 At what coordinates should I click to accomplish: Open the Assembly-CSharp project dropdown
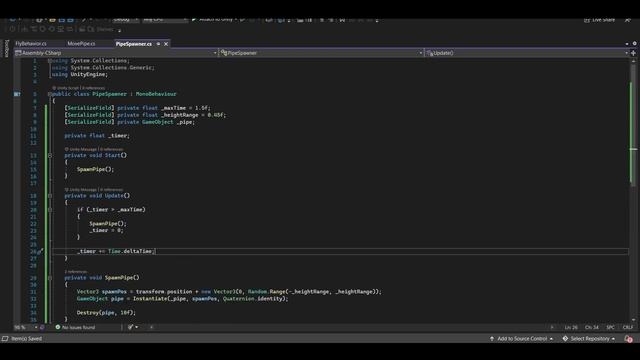(x=116, y=53)
